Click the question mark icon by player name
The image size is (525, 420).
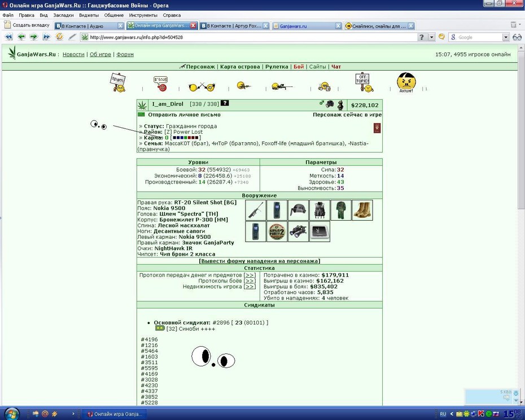[x=225, y=103]
